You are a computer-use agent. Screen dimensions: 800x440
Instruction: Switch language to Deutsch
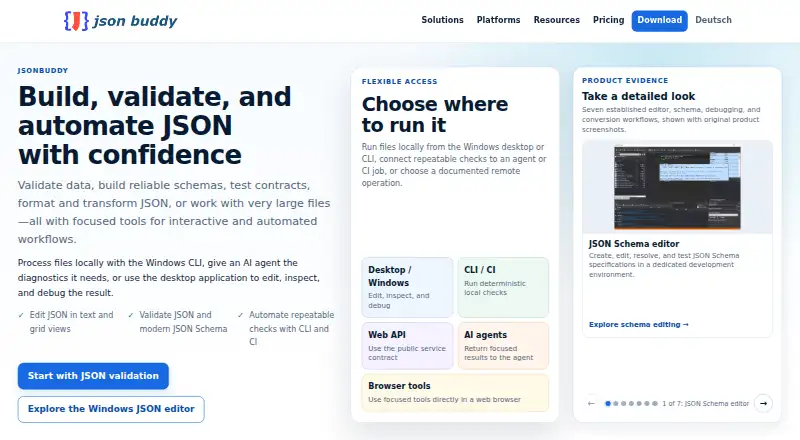pyautogui.click(x=713, y=20)
